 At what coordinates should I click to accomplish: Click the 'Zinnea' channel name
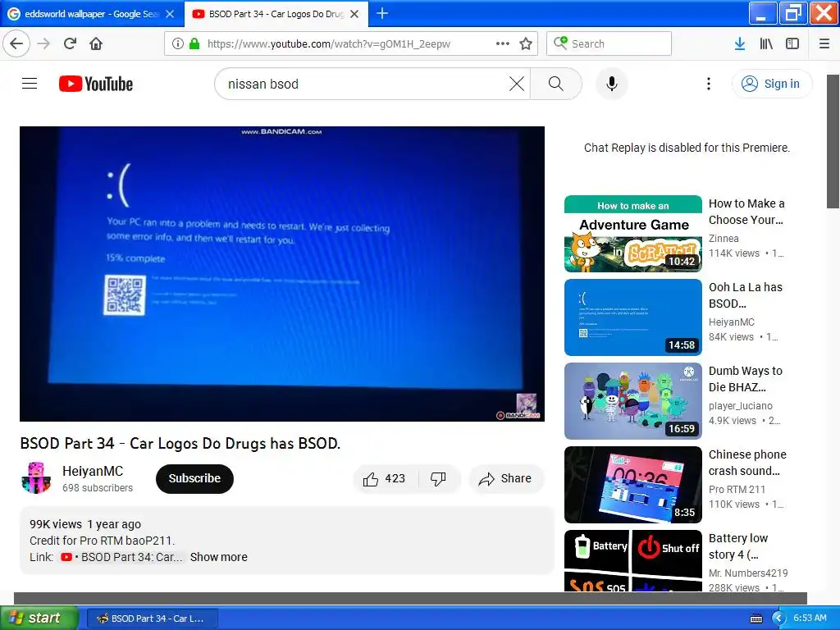point(724,239)
